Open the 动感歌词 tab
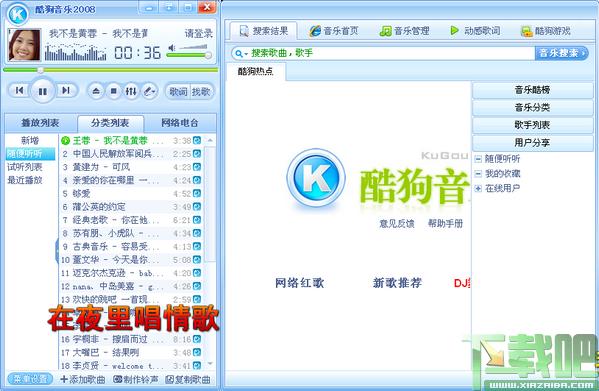 click(475, 31)
